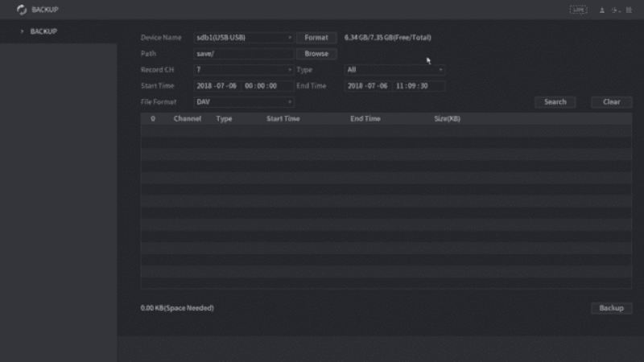The height and width of the screenshot is (362, 644).
Task: Click the LIVE view icon in header
Action: [578, 10]
